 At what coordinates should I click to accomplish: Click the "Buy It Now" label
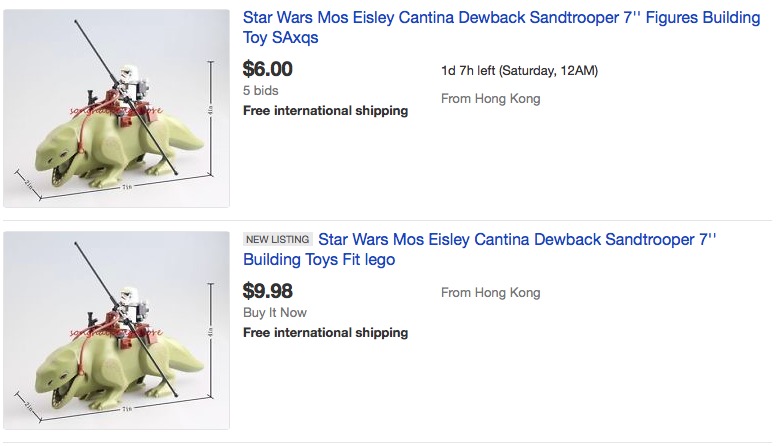tap(275, 312)
